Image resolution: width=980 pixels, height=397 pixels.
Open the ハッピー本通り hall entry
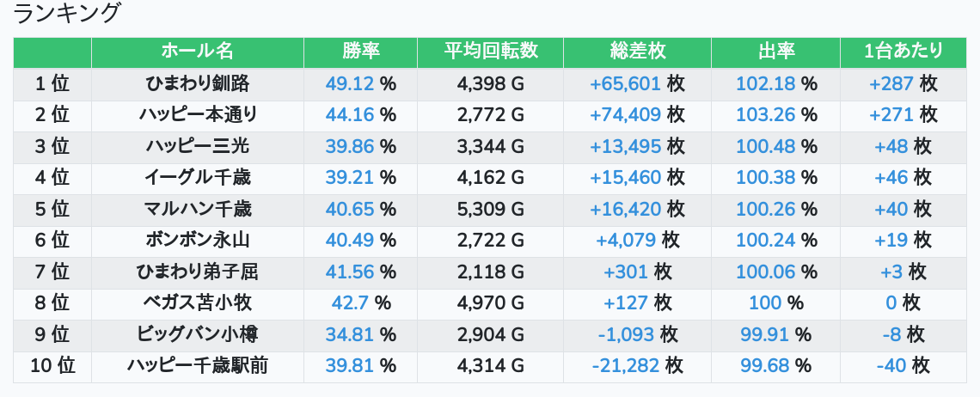tap(198, 115)
